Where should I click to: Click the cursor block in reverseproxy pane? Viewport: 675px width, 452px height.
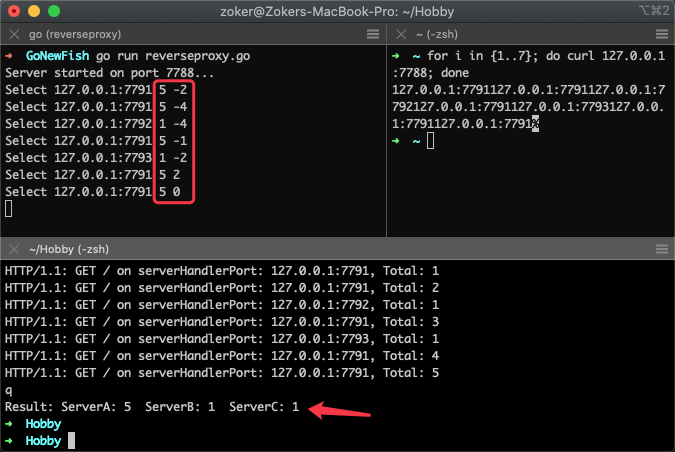click(9, 208)
